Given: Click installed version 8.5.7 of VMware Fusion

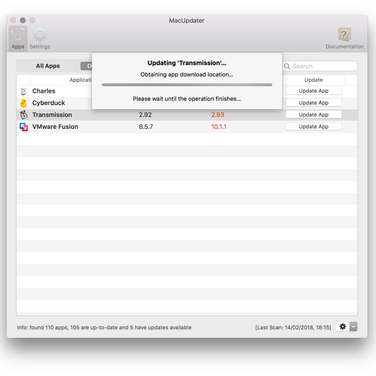Looking at the screenshot, I should tap(146, 127).
